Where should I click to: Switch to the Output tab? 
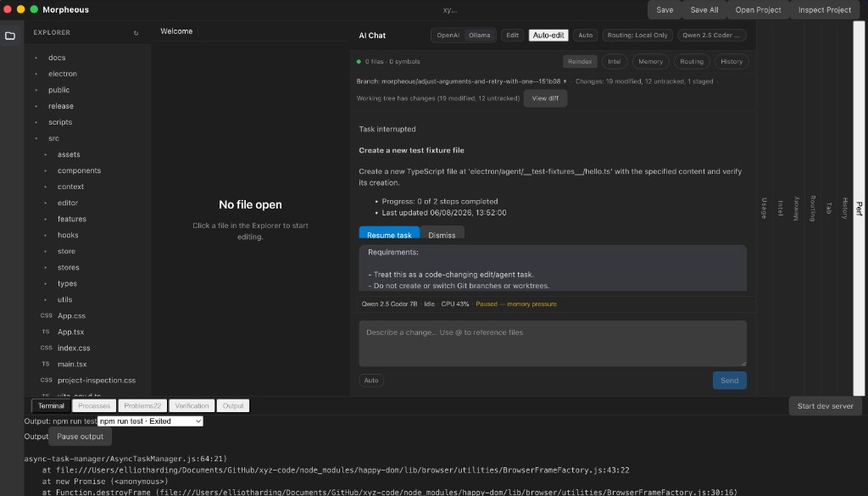click(233, 406)
